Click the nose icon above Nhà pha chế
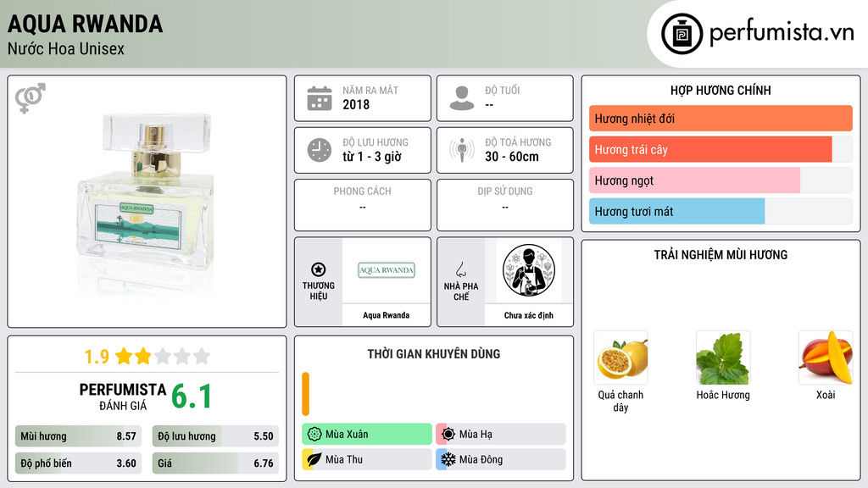Viewport: 868px width, 488px height. coord(460,269)
